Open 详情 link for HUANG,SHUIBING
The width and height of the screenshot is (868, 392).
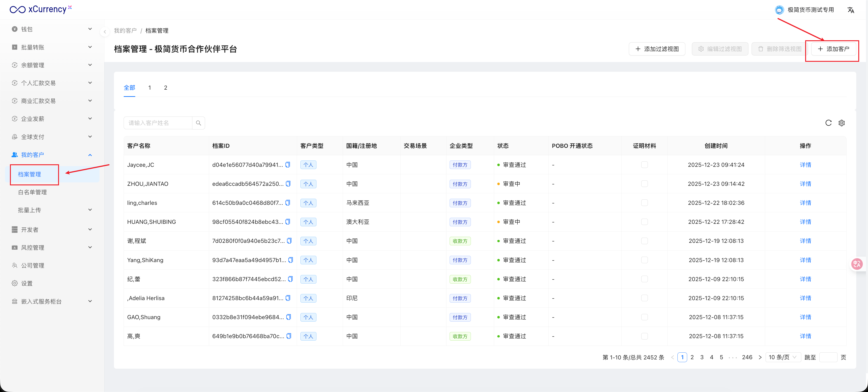tap(805, 222)
